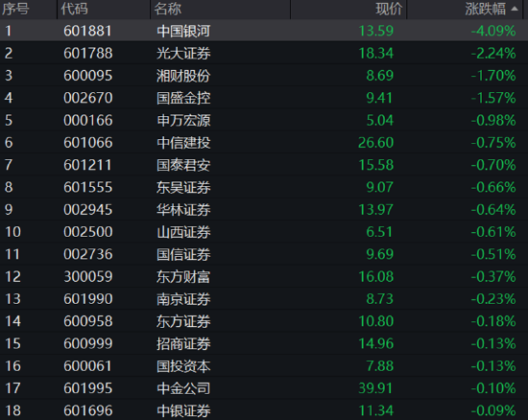Click price 14.96 of 招商证券

coord(375,343)
